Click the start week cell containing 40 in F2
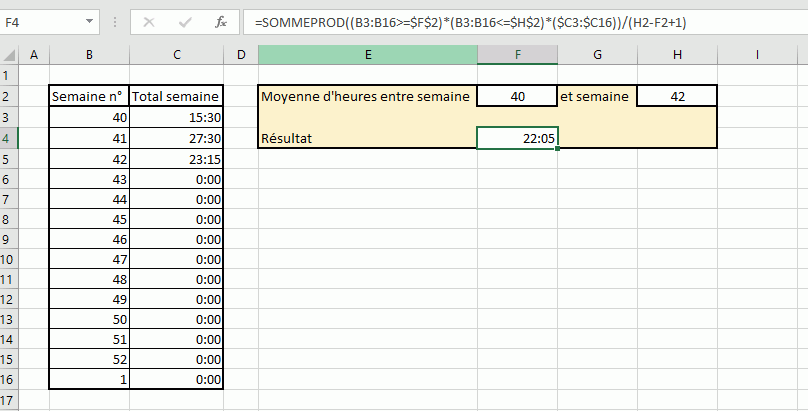This screenshot has height=411, width=808. pos(517,96)
